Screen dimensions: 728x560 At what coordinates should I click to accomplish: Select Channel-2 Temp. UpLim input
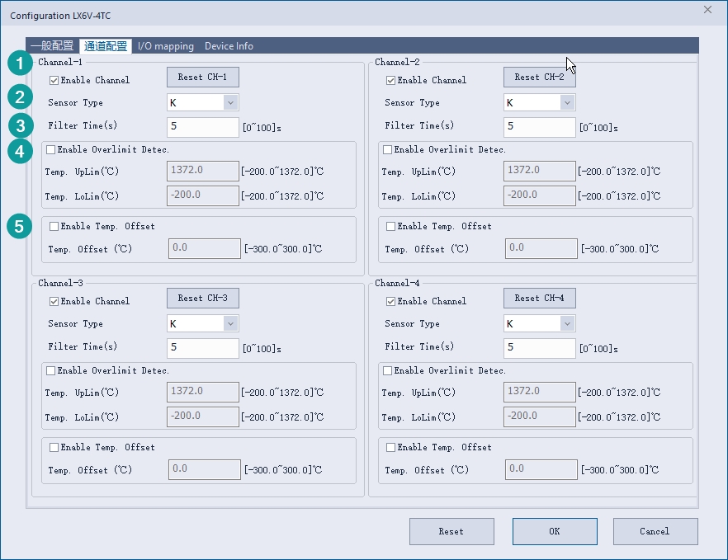540,171
